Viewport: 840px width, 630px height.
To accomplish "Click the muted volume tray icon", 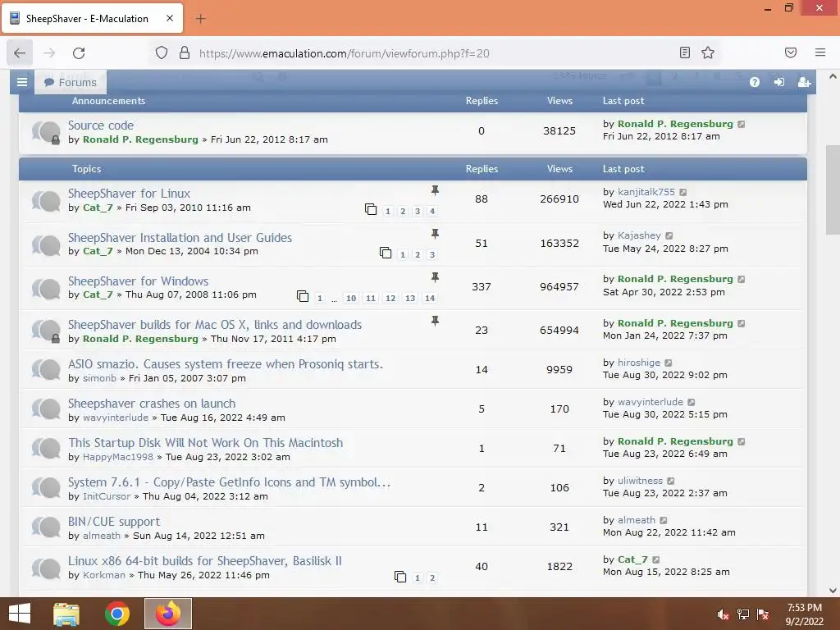I will tap(724, 614).
